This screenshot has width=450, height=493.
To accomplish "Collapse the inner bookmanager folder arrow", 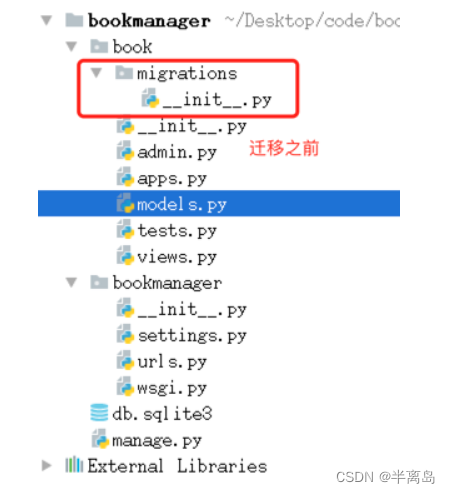I will pos(72,283).
